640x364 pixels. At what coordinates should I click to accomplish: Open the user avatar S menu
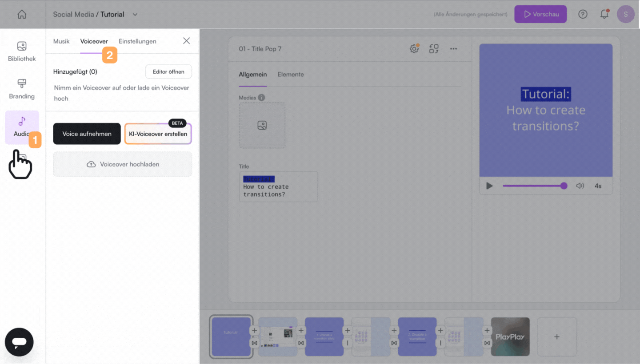(x=626, y=14)
